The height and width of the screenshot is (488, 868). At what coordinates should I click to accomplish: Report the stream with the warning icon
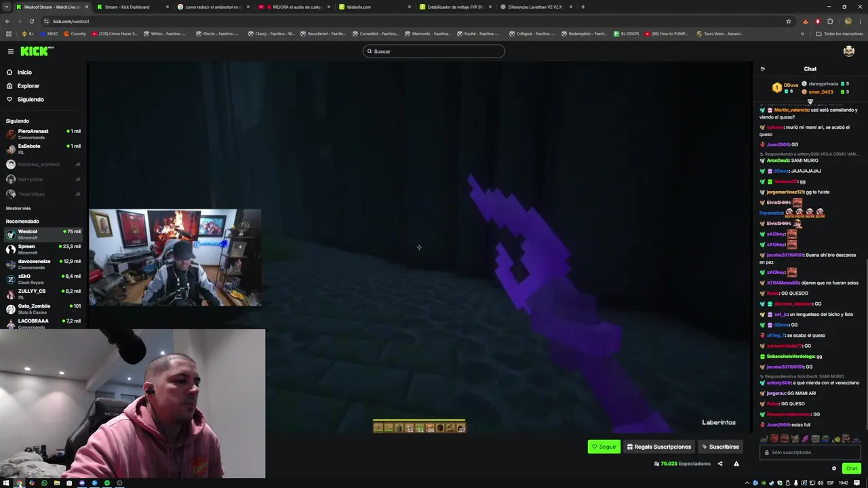[736, 464]
